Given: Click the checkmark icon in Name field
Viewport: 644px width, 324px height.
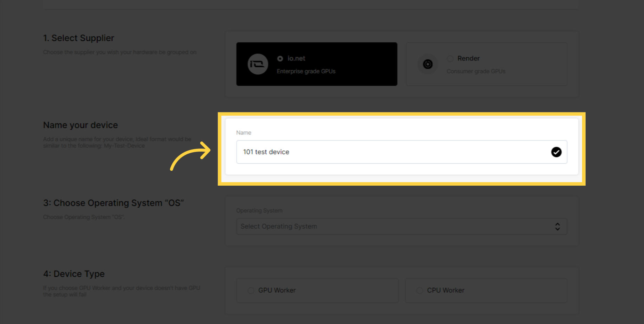Looking at the screenshot, I should [556, 152].
